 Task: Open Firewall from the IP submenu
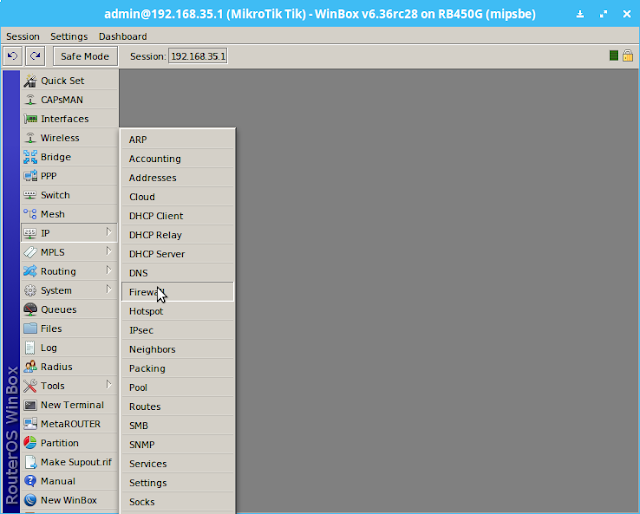[x=178, y=292]
